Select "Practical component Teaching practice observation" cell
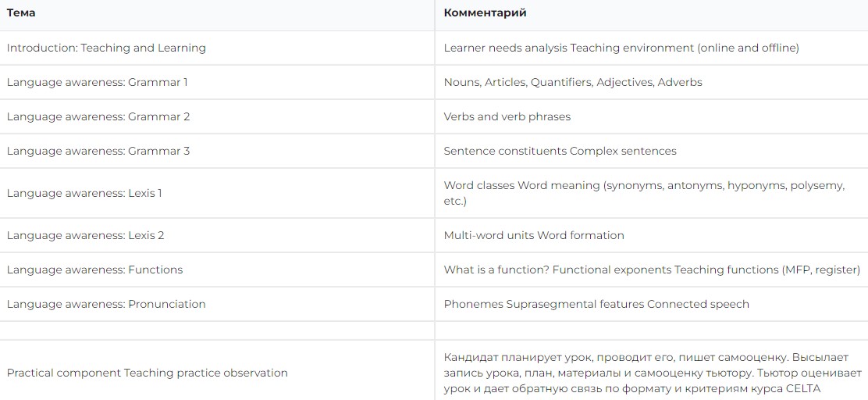The width and height of the screenshot is (868, 400). coord(147,373)
